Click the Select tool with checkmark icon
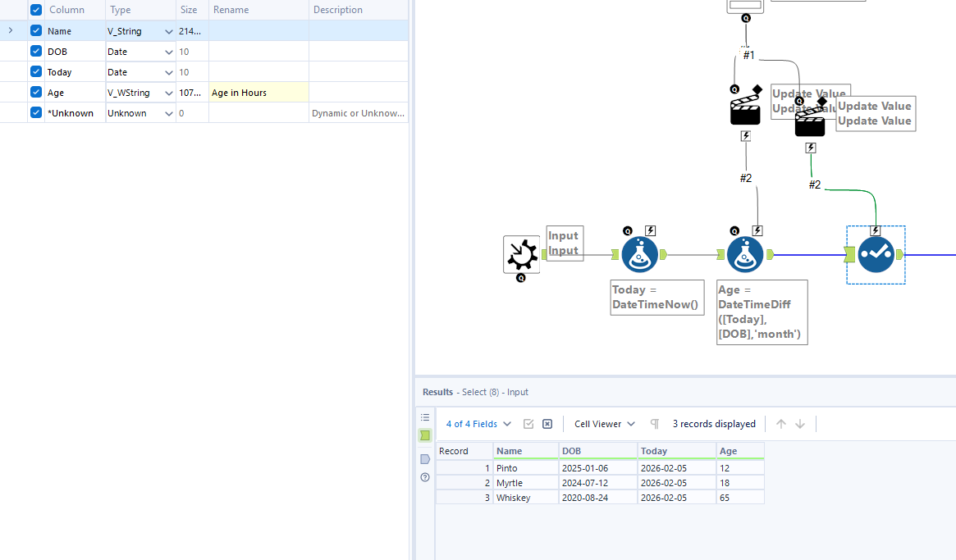This screenshot has width=956, height=560. point(876,255)
